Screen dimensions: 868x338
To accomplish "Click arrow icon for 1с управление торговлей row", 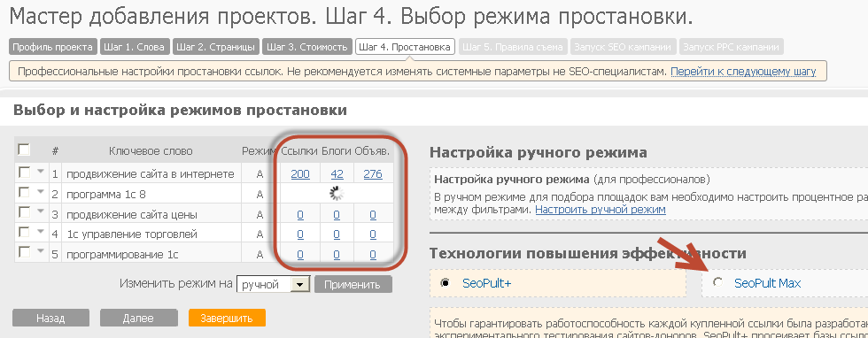I will click(40, 231).
